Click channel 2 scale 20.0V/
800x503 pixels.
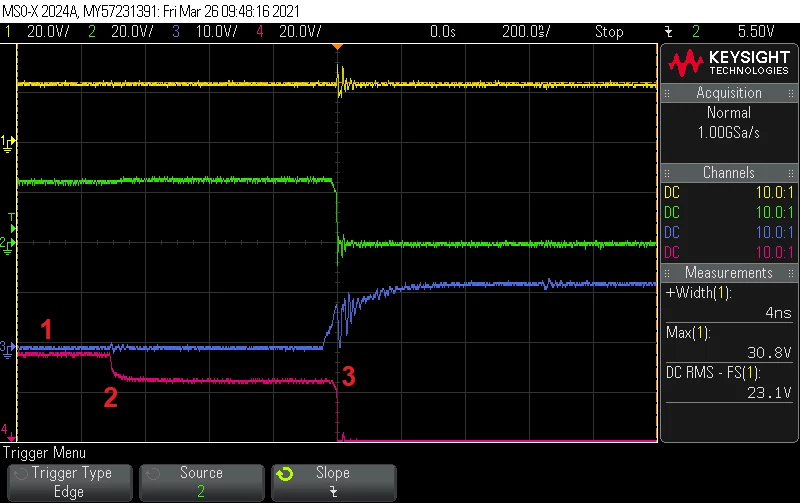click(132, 32)
